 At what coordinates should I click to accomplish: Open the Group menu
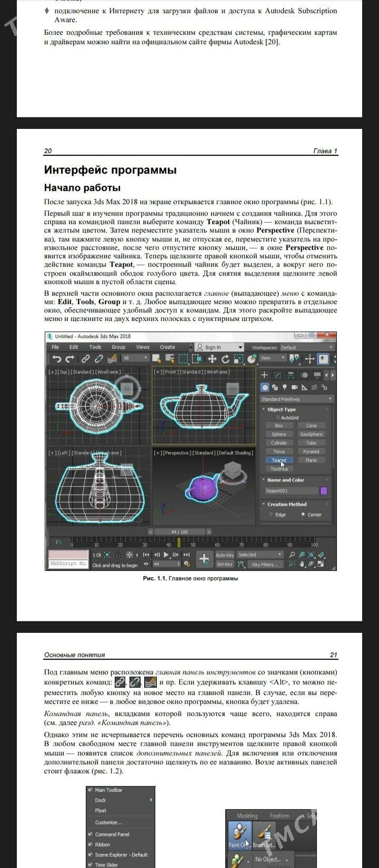[118, 347]
